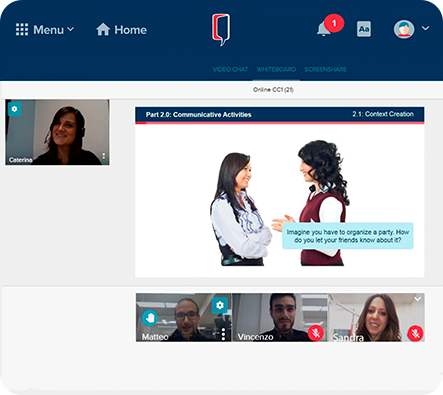Switch to the VIDEO CHAT tab
The image size is (443, 395).
[x=230, y=69]
